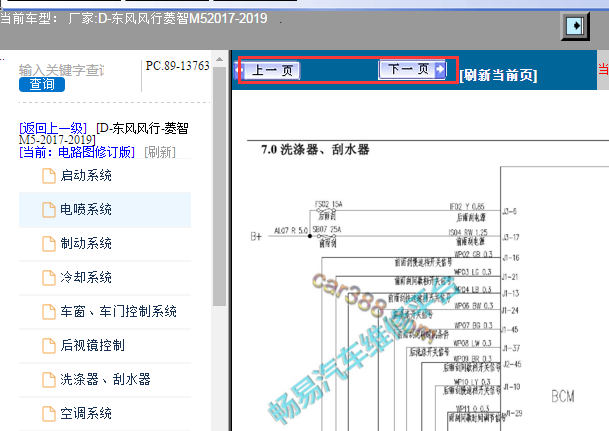Click the BCM label in the diagram

[562, 396]
